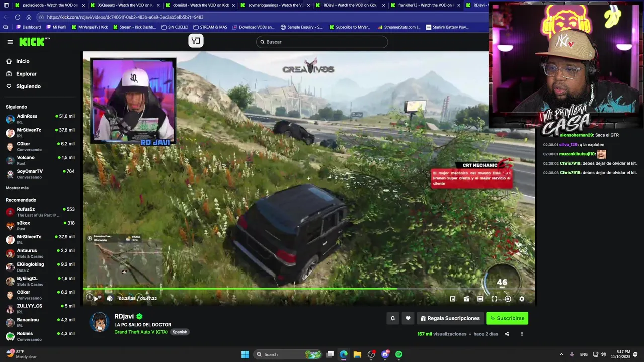The height and width of the screenshot is (362, 644).
Task: Switch to frankiller73 VOD browser tab
Action: tap(425, 5)
